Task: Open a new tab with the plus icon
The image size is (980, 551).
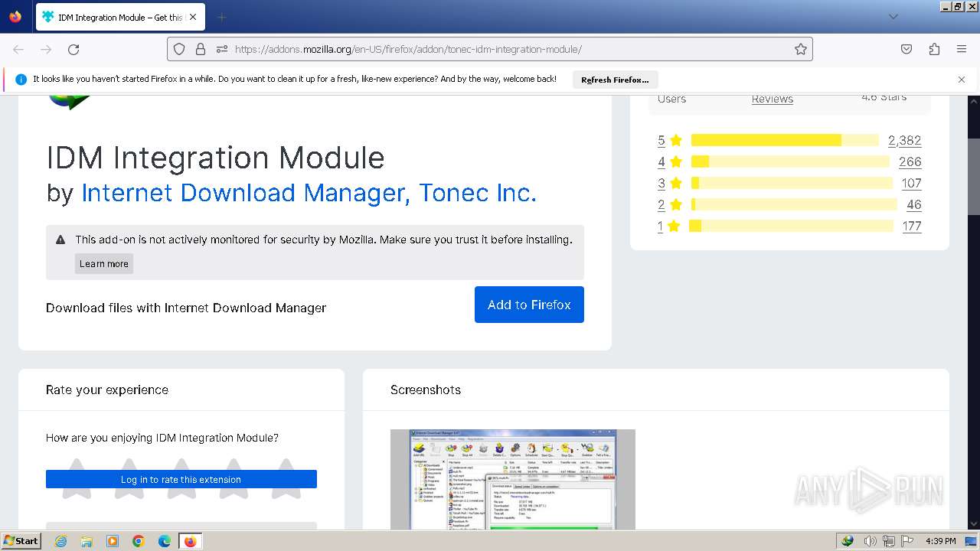Action: (221, 17)
